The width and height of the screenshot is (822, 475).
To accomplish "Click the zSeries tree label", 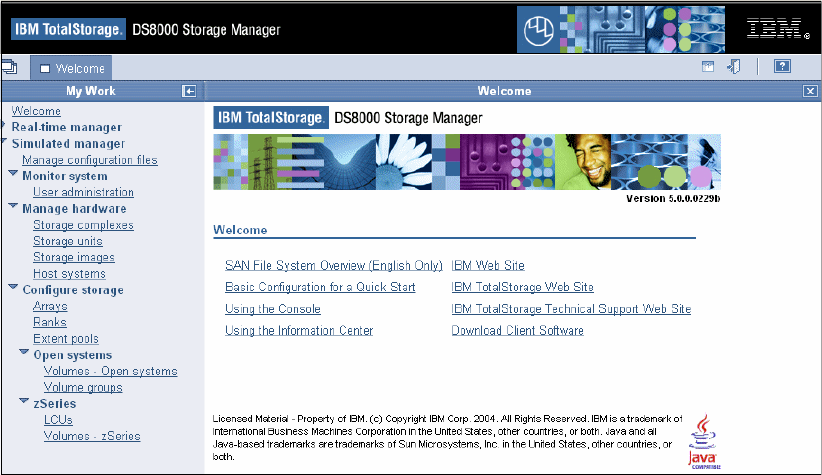I will coord(55,404).
